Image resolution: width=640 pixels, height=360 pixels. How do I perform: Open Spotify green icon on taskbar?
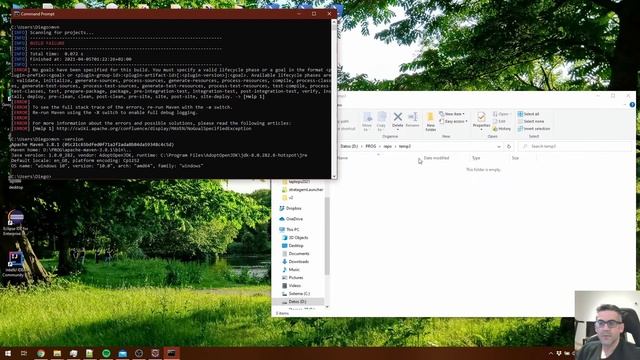point(106,353)
